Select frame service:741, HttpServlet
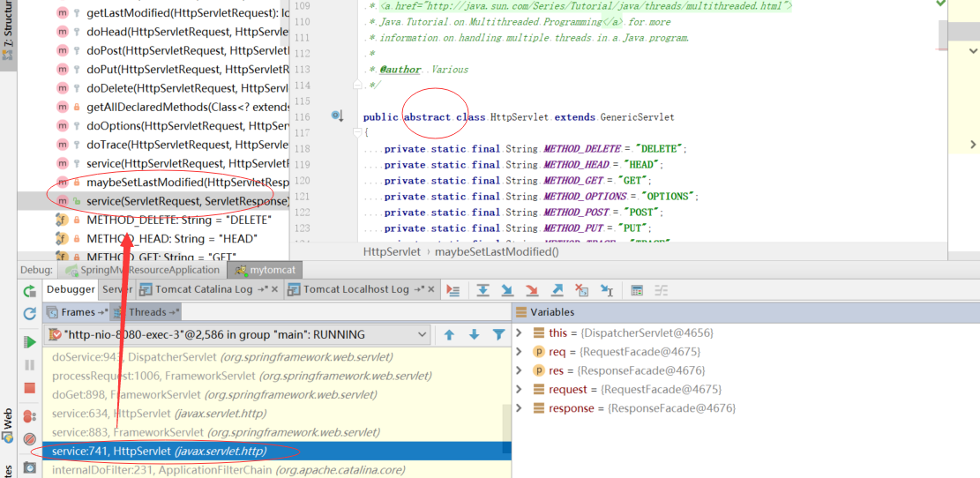This screenshot has height=478, width=980. tap(277, 452)
